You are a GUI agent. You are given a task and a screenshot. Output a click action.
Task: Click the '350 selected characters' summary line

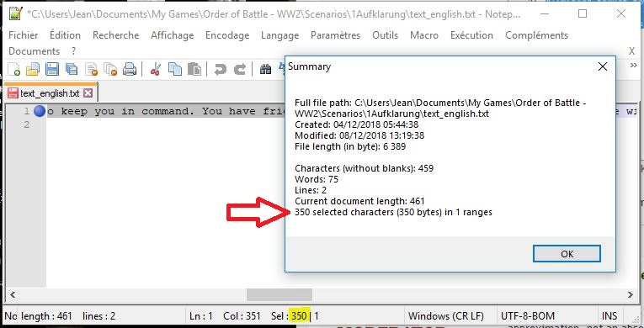coord(393,212)
